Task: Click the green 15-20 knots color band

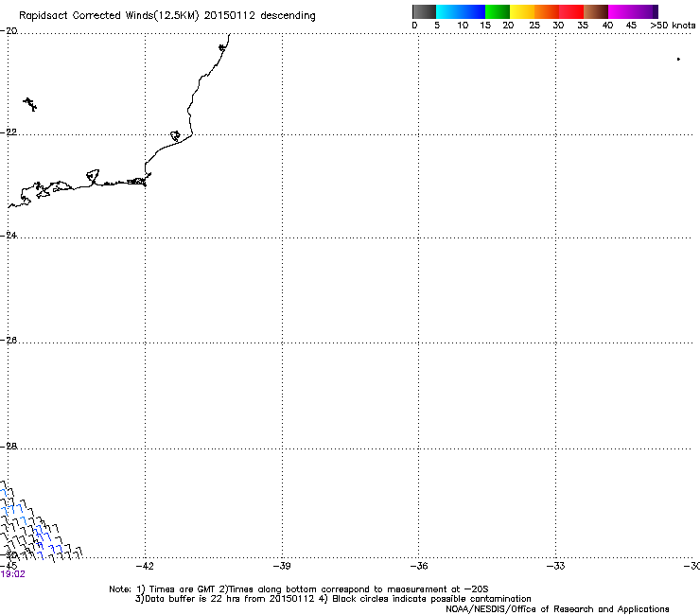Action: point(498,11)
